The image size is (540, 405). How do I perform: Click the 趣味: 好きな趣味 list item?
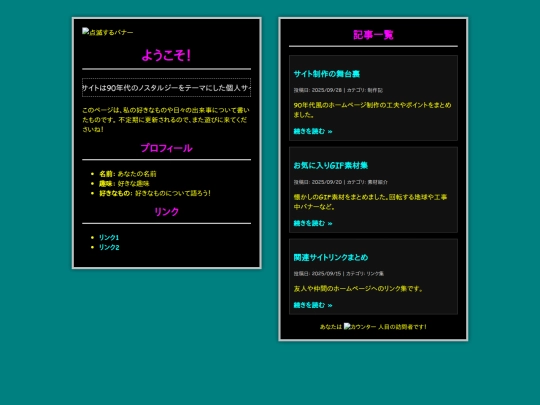(x=124, y=183)
